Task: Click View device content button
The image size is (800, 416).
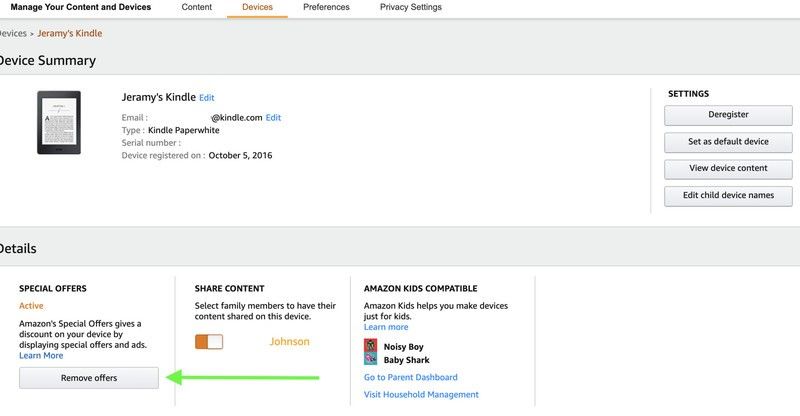Action: (x=728, y=168)
